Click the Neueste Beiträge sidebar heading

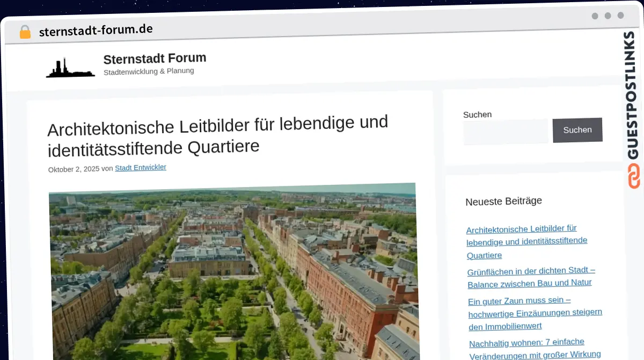(x=503, y=201)
